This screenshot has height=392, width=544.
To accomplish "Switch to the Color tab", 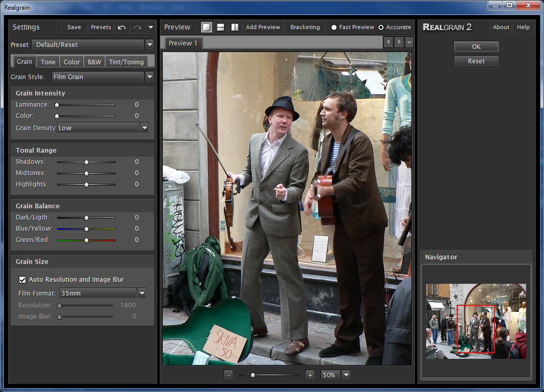I will (x=72, y=62).
